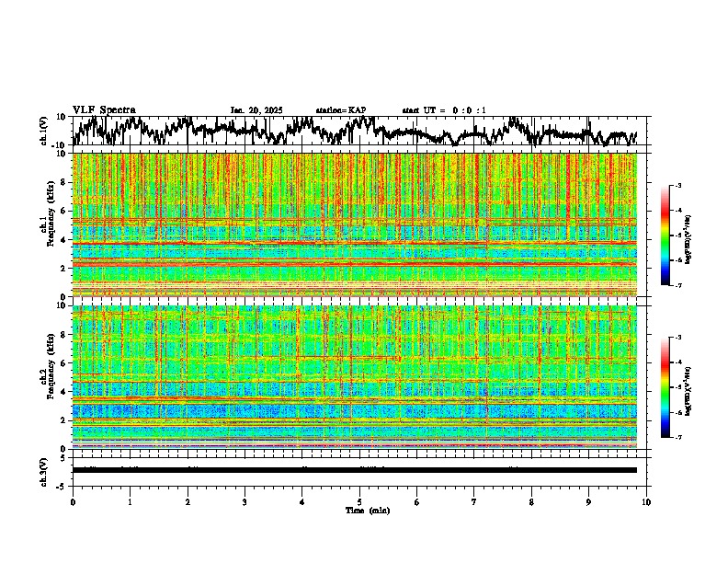
Task: Click the date label 'Jan. 20, 2025'
Action: (x=256, y=110)
